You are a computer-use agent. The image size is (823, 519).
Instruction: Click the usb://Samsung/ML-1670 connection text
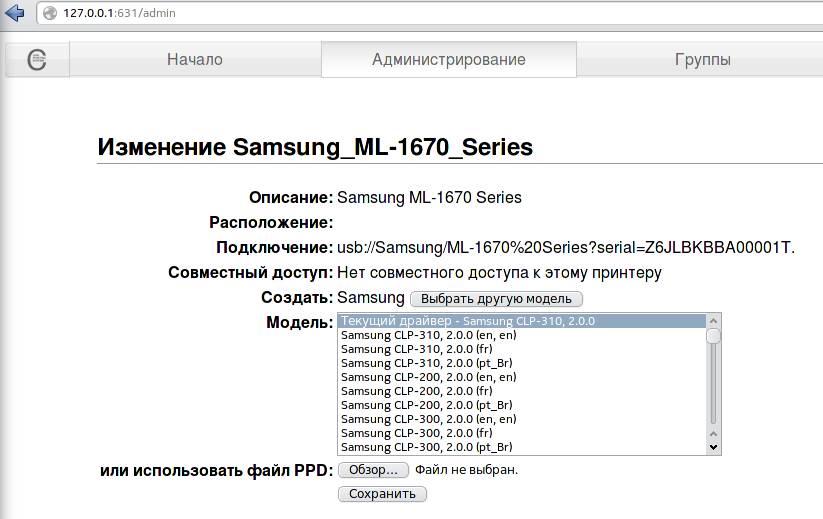566,247
